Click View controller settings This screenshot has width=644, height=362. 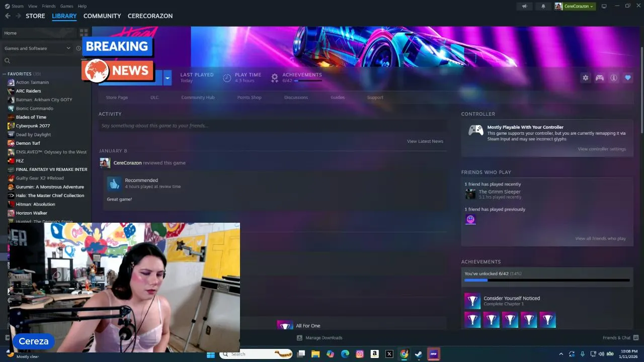[x=602, y=149]
